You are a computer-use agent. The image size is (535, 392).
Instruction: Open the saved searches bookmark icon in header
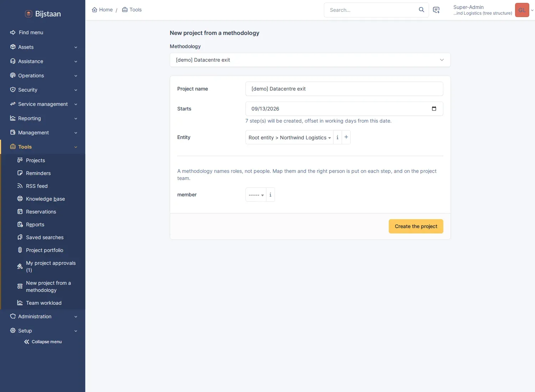[436, 10]
